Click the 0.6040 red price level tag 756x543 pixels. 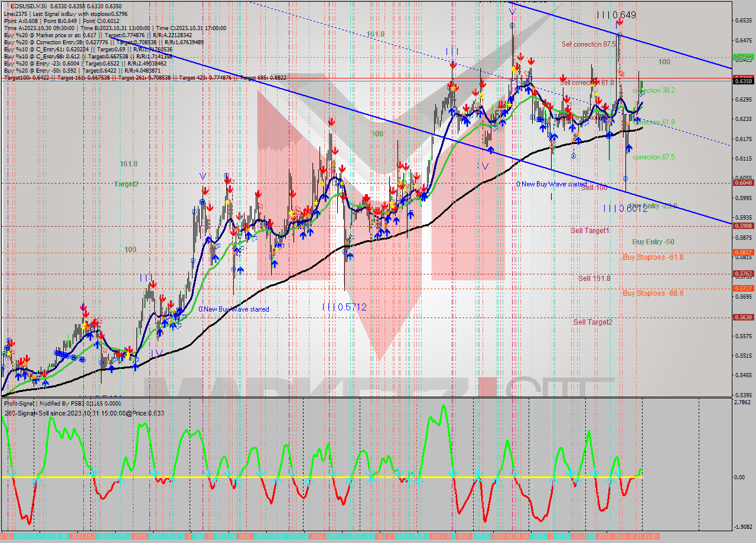[742, 183]
